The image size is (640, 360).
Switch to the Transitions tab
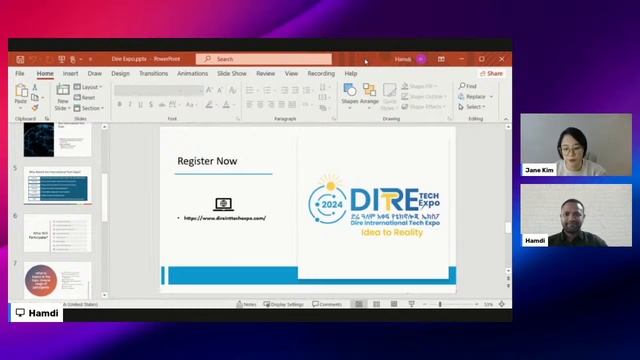pos(153,73)
